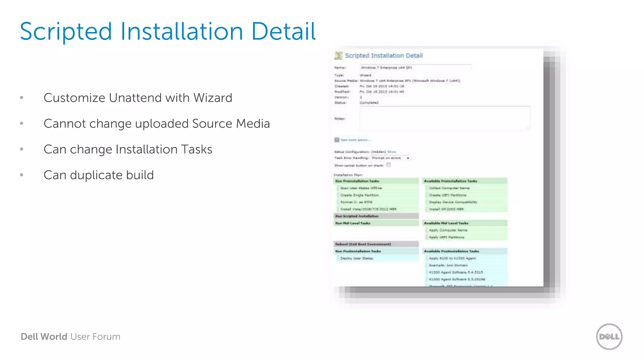Click the slide title 'Scripted Installation Detail'

point(168,32)
